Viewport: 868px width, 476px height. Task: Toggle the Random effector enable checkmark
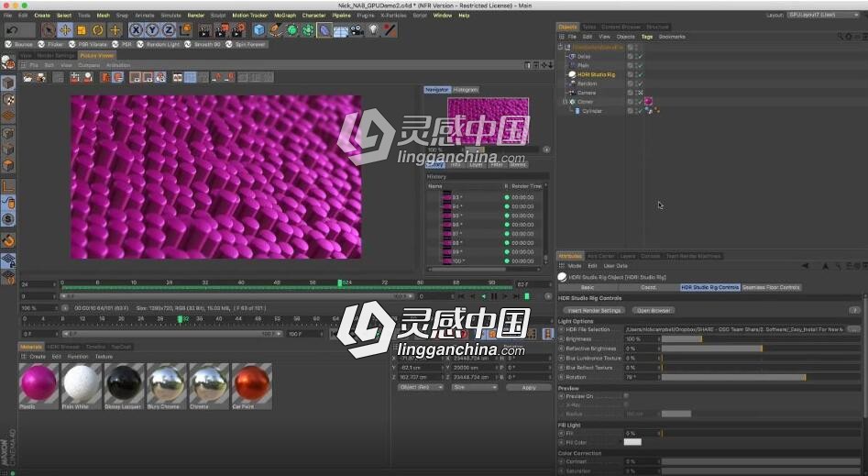[x=640, y=83]
